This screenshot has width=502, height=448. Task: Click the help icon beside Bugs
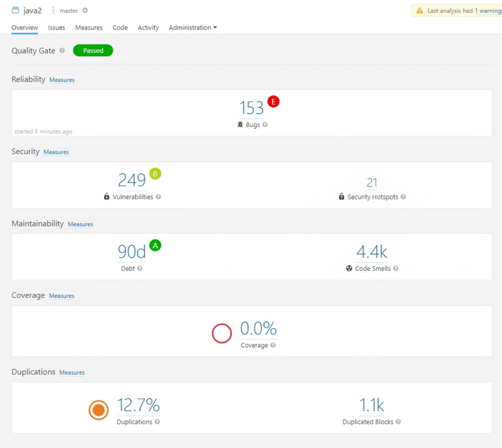pos(265,125)
